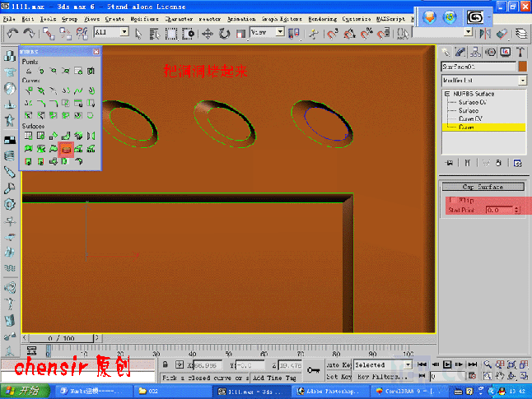Select the Select and Link tool

click(49, 34)
